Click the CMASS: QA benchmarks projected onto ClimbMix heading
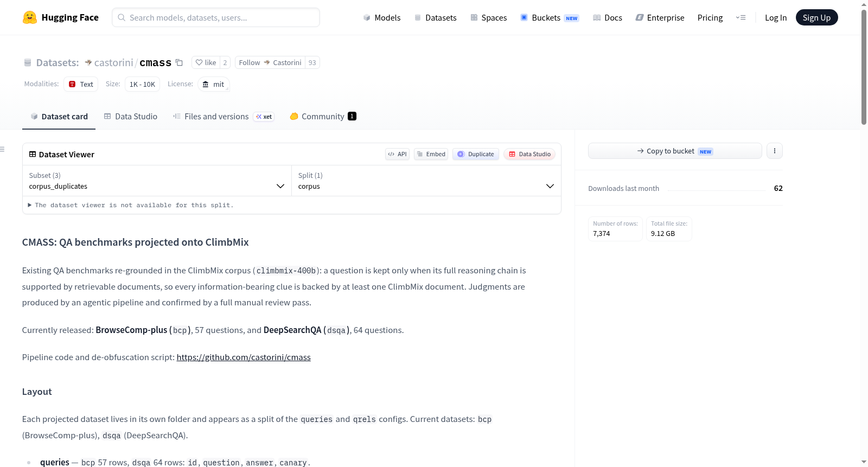 136,242
